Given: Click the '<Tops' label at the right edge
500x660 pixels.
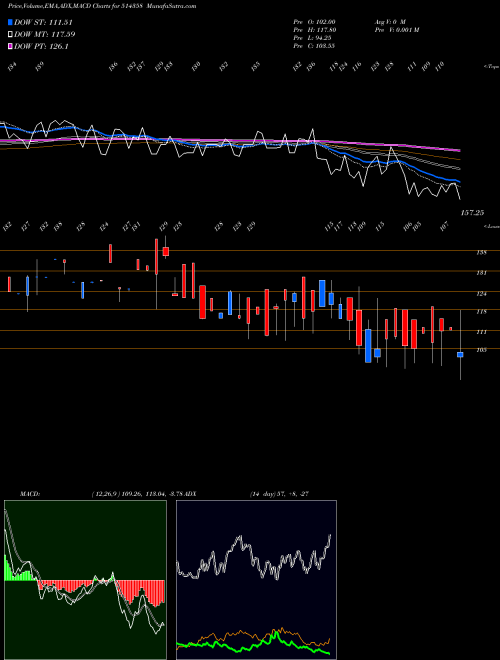Looking at the screenshot, I should [492, 67].
